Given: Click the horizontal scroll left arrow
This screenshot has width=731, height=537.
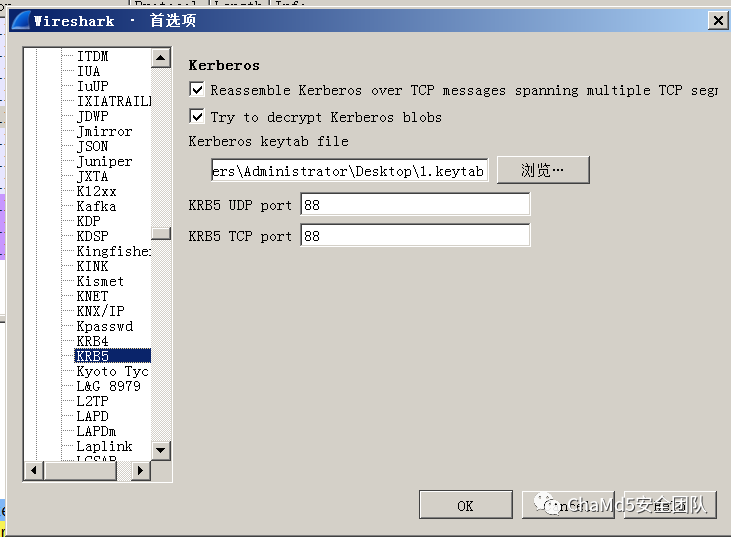Looking at the screenshot, I should pos(34,470).
